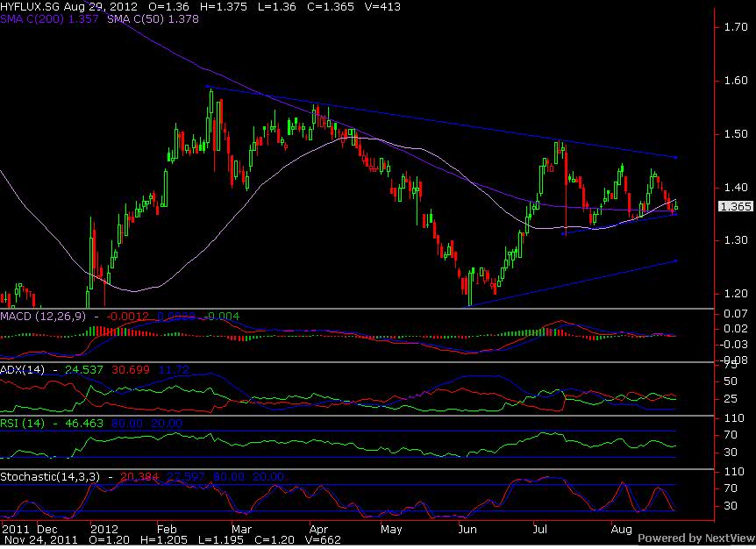This screenshot has width=756, height=549.
Task: Click the current price tag 1.365
Action: tap(736, 206)
